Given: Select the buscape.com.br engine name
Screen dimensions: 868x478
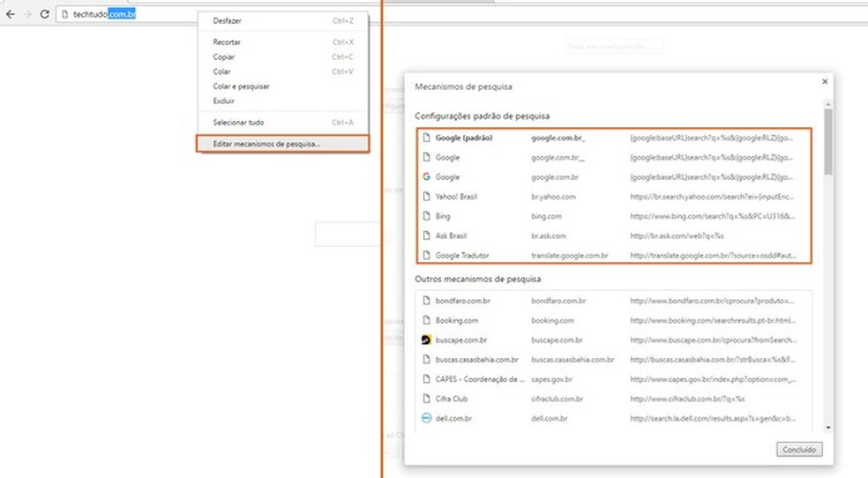Looking at the screenshot, I should tap(461, 340).
